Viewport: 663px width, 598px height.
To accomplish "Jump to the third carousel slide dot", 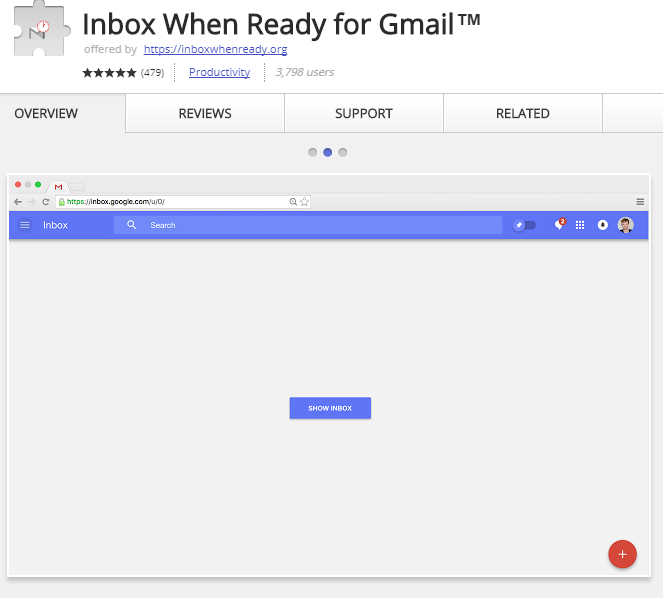I will [x=343, y=152].
